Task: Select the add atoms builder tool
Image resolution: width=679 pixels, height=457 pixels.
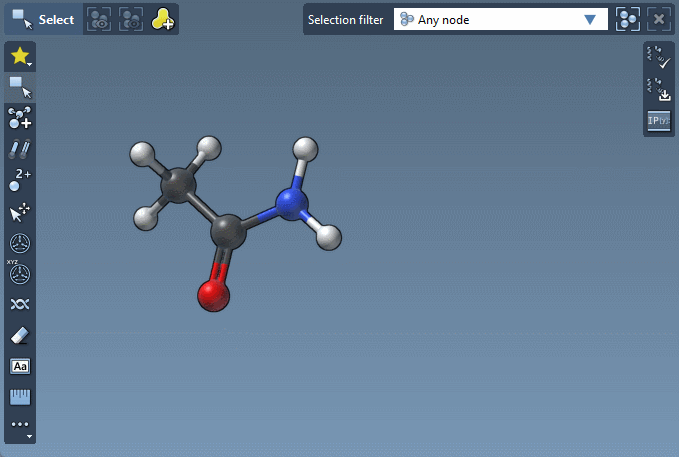Action: (20, 118)
